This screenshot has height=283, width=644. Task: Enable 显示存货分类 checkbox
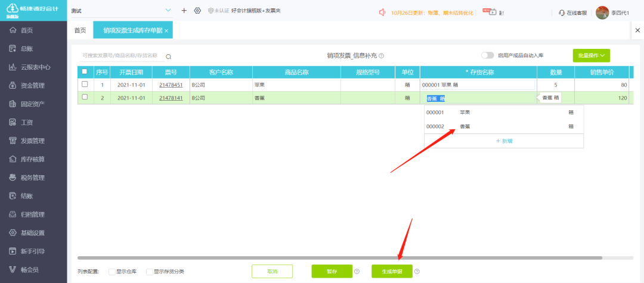click(x=150, y=272)
